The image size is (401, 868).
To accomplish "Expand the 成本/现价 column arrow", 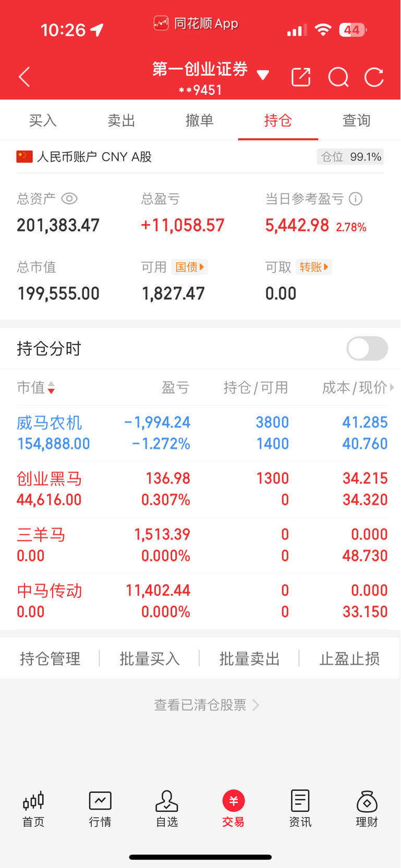I will coord(392,387).
